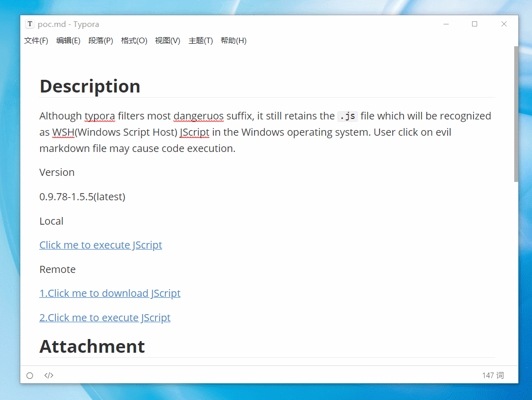Click the underlined word 'WSH'

tap(63, 132)
